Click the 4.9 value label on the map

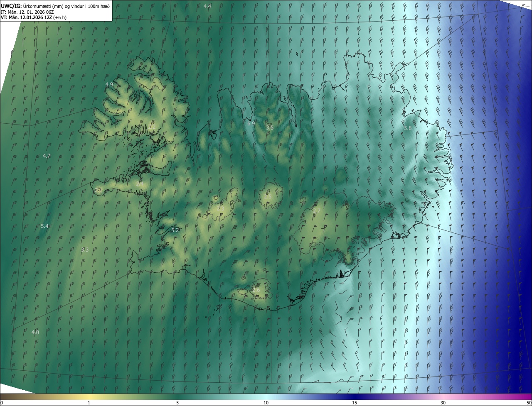pyautogui.click(x=109, y=84)
